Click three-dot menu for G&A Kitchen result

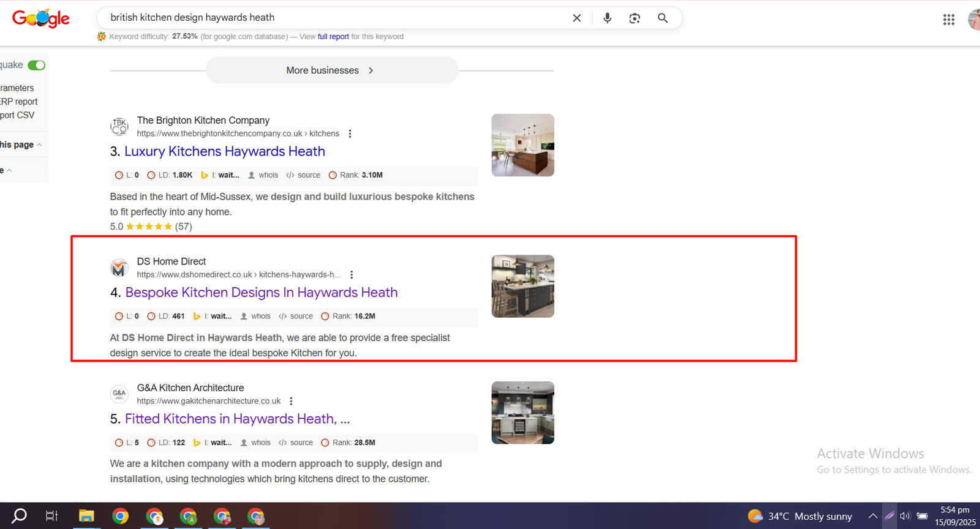pyautogui.click(x=291, y=401)
